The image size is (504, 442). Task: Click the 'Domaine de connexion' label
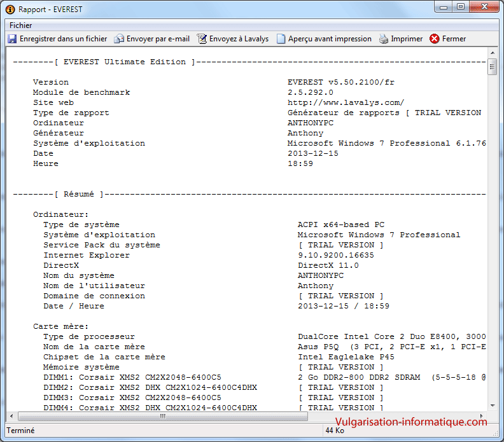pyautogui.click(x=94, y=296)
